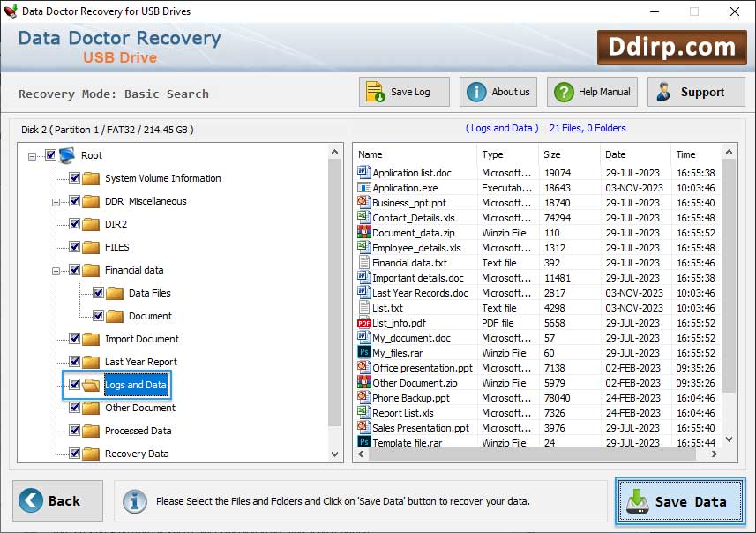Click the Save Log button

point(404,92)
